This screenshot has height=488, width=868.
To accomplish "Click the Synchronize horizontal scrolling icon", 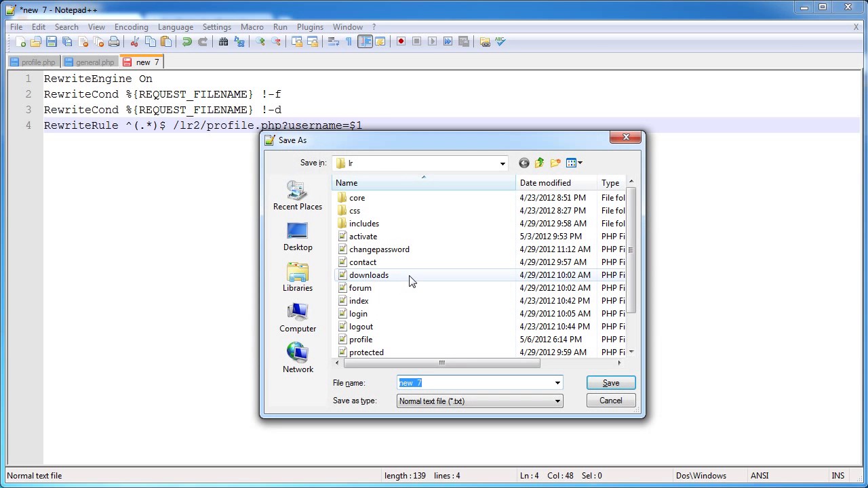I will 313,42.
